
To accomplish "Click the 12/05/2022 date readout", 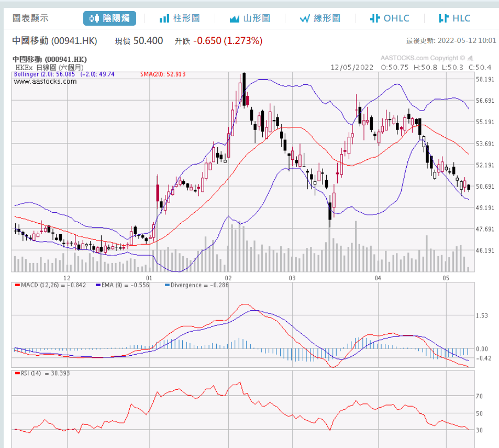I will pyautogui.click(x=352, y=68).
